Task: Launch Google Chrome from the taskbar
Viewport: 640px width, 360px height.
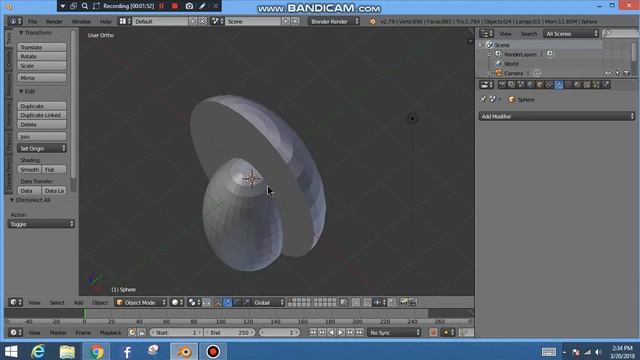Action: coord(96,351)
